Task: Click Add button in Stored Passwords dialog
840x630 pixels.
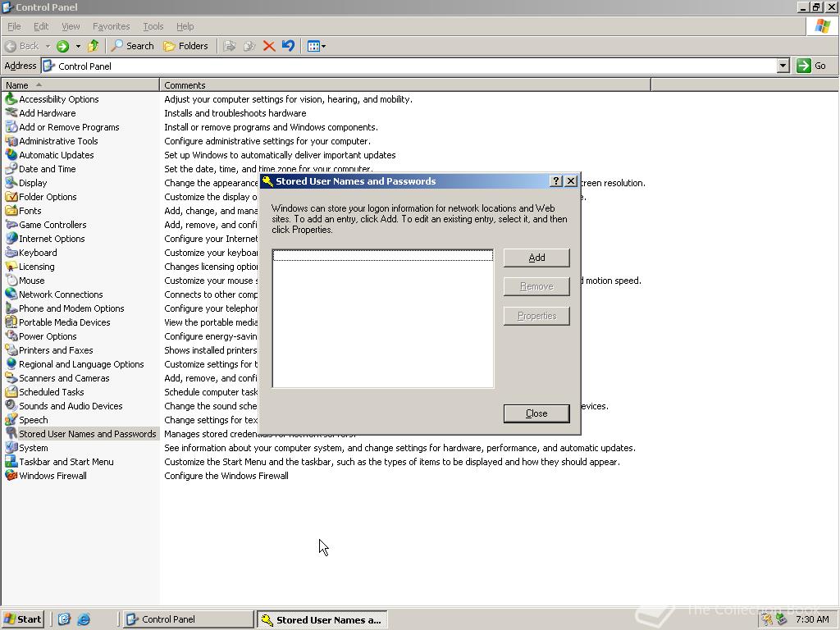Action: 536,258
